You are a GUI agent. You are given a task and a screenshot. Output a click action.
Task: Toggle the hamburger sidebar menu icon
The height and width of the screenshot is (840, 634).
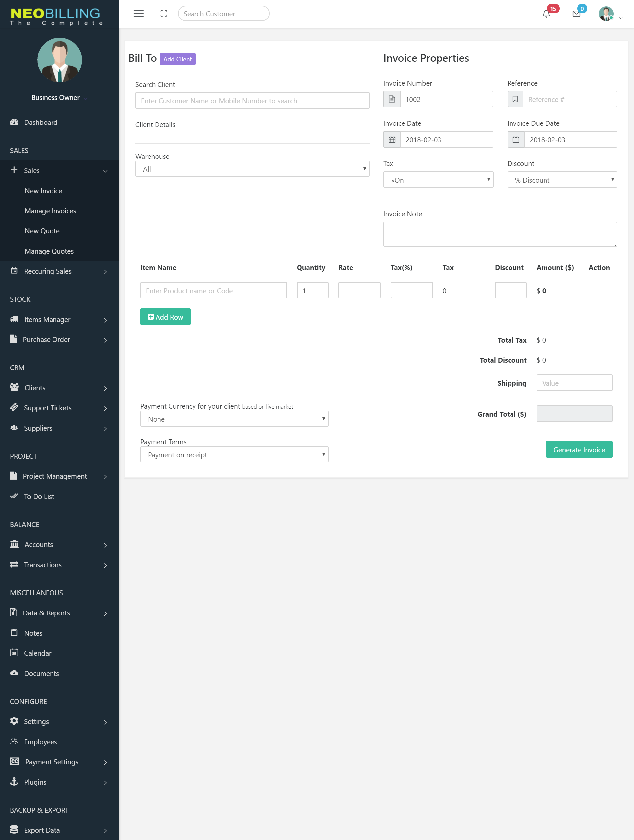point(138,14)
